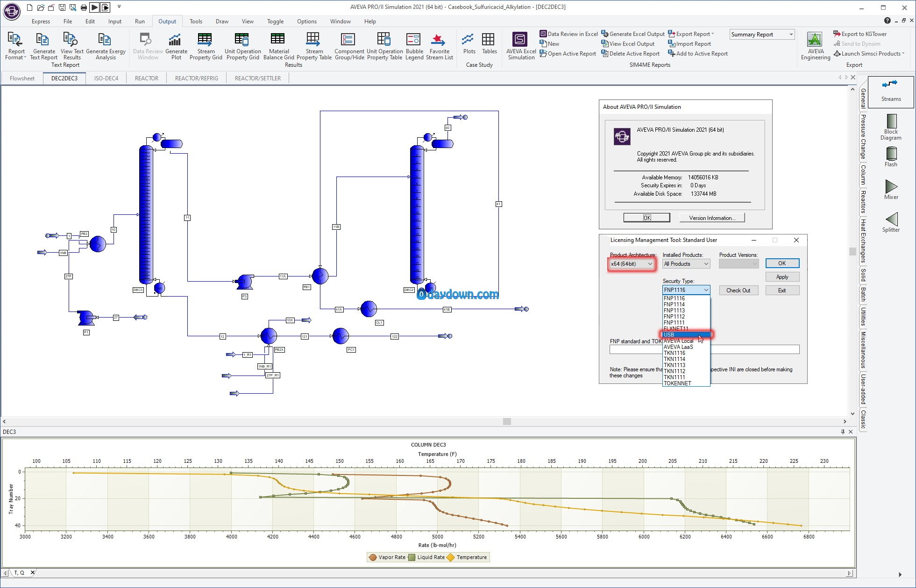Click the Check Out button

pyautogui.click(x=738, y=290)
